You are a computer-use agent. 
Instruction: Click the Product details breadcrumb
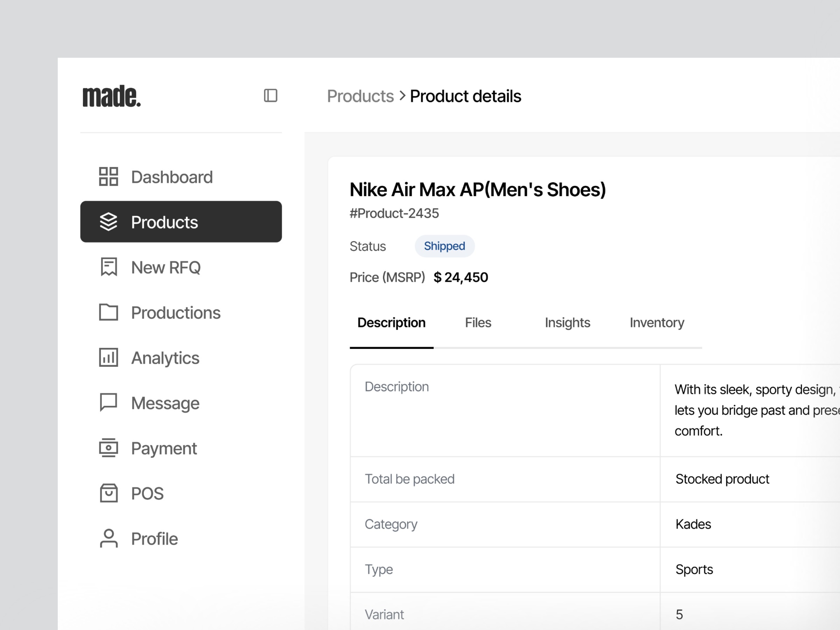click(x=465, y=96)
